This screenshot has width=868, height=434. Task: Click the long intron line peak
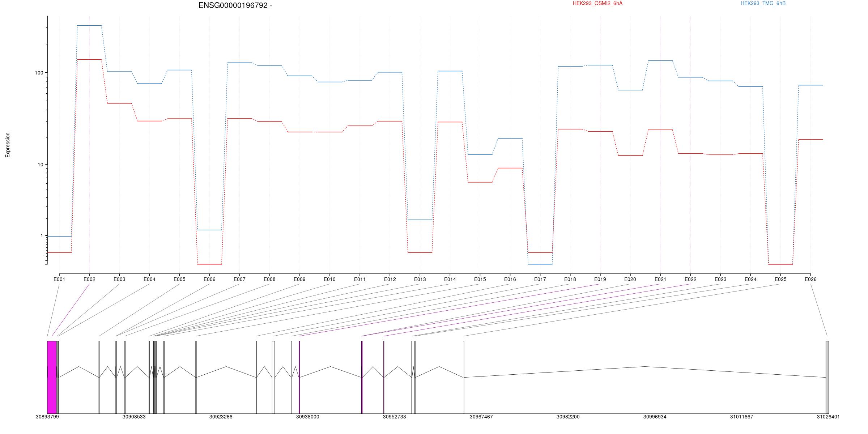tap(645, 367)
